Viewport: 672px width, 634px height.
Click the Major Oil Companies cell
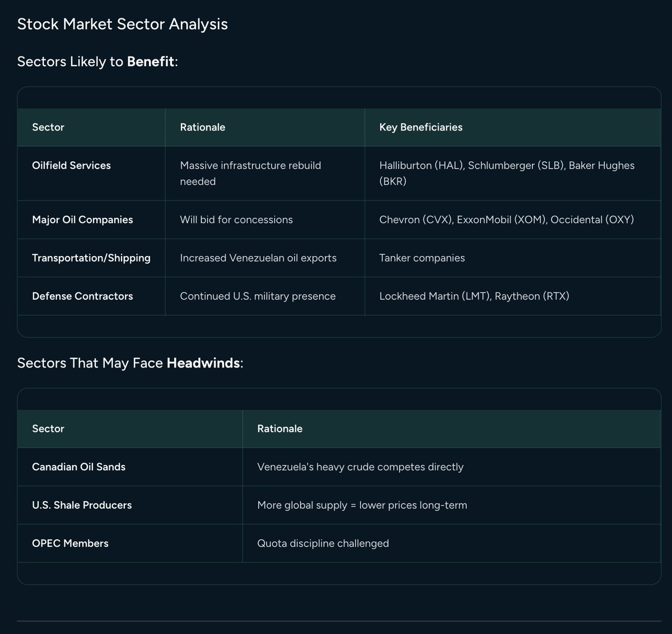pos(82,220)
